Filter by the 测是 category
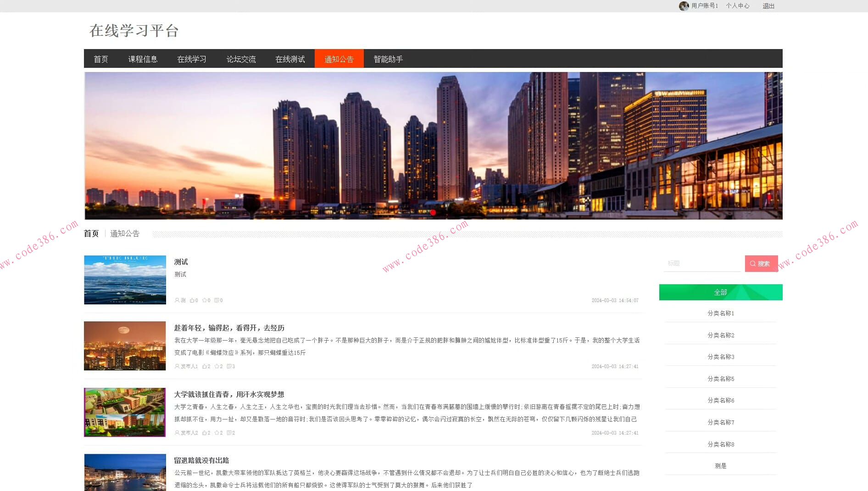Image resolution: width=868 pixels, height=491 pixels. pyautogui.click(x=721, y=466)
